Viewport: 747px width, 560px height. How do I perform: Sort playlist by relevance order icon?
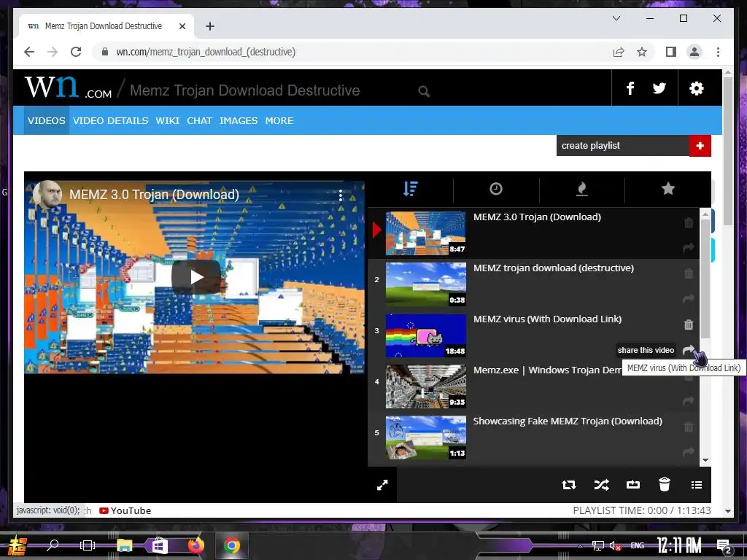pos(410,189)
